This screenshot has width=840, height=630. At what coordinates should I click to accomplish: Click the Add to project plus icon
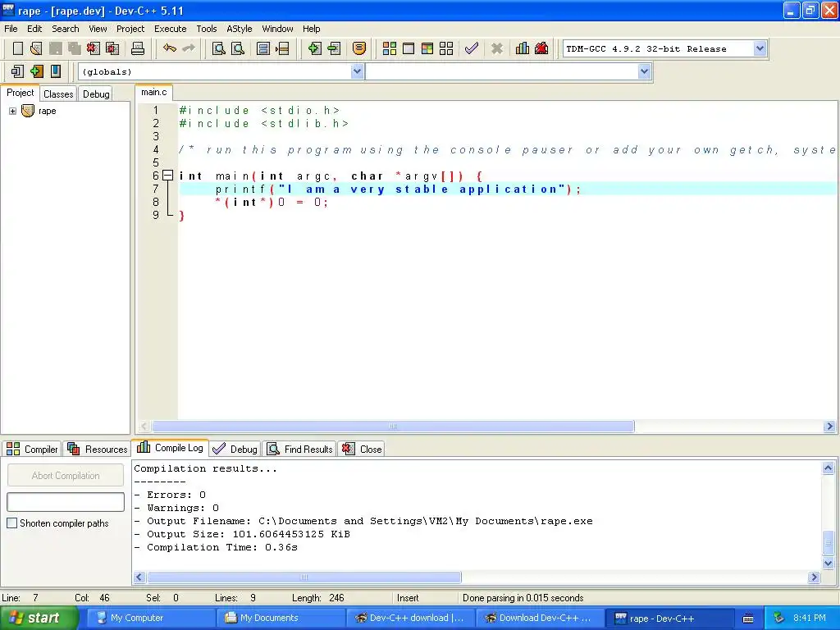pyautogui.click(x=314, y=48)
